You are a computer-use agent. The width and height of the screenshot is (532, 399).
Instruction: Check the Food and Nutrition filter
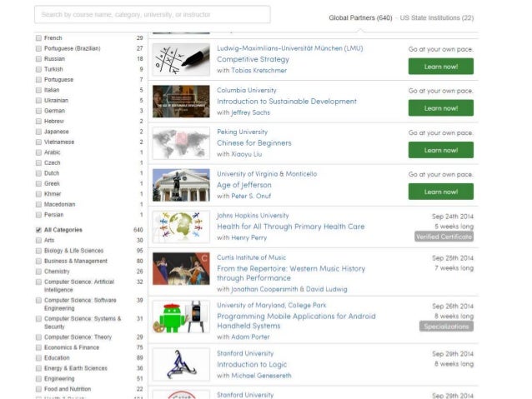(x=38, y=389)
